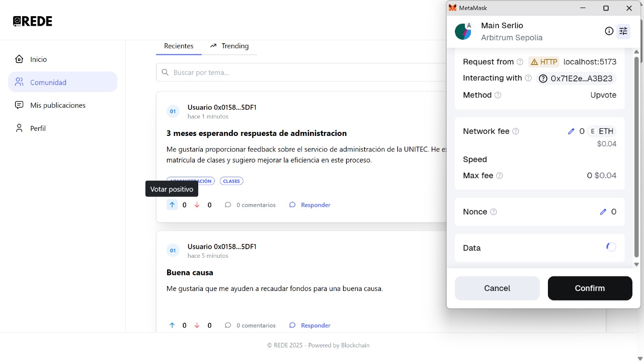Click MetaMask scrollbar up arrow
644x362 pixels.
[x=636, y=52]
